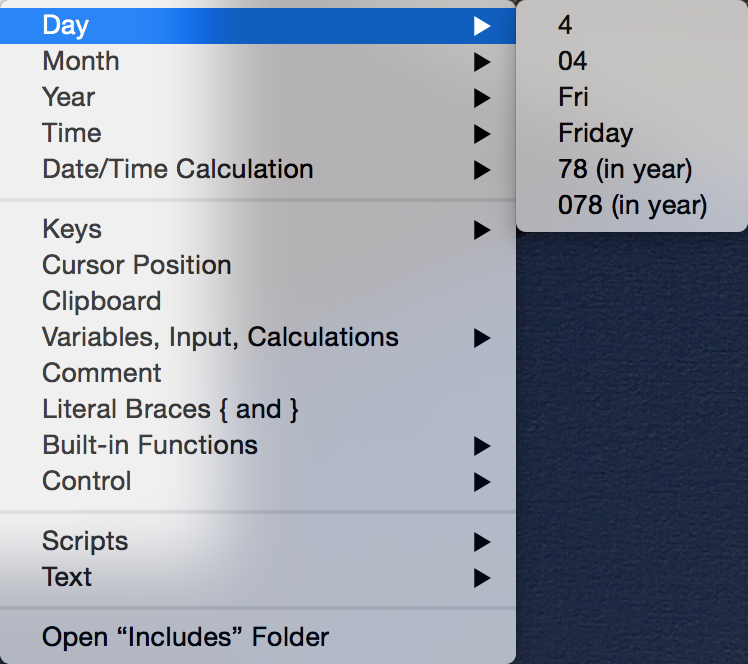Choose the 078 (in year) format
748x664 pixels.
[x=632, y=206]
